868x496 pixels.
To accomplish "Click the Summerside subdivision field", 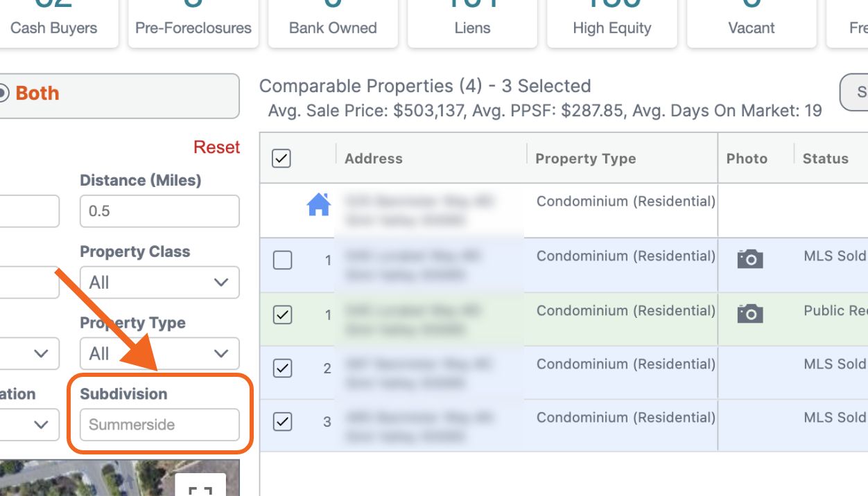I will click(159, 425).
